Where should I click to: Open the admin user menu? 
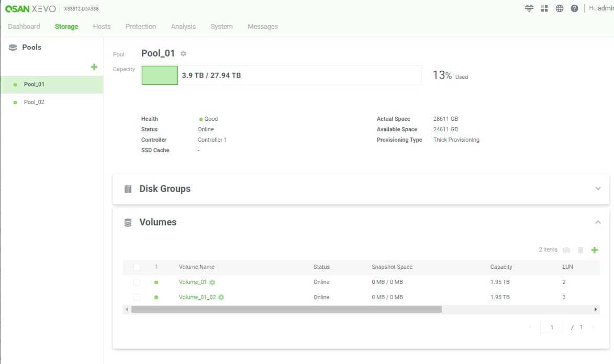click(601, 8)
